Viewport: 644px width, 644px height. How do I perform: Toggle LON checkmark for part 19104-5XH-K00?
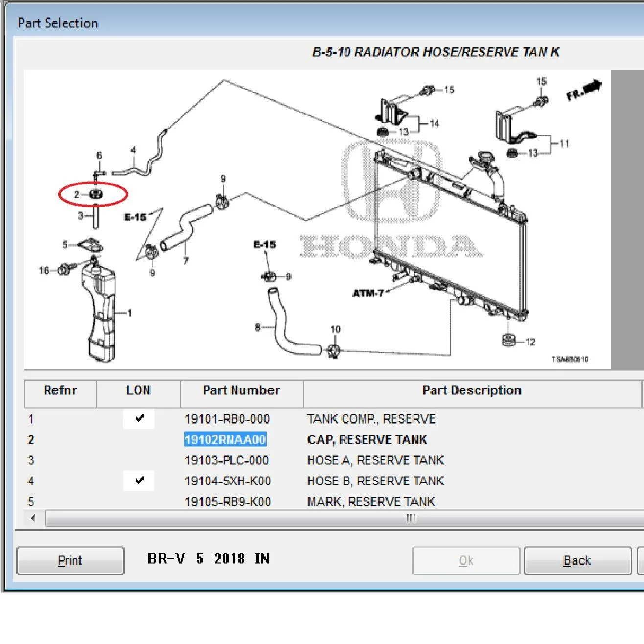[139, 481]
